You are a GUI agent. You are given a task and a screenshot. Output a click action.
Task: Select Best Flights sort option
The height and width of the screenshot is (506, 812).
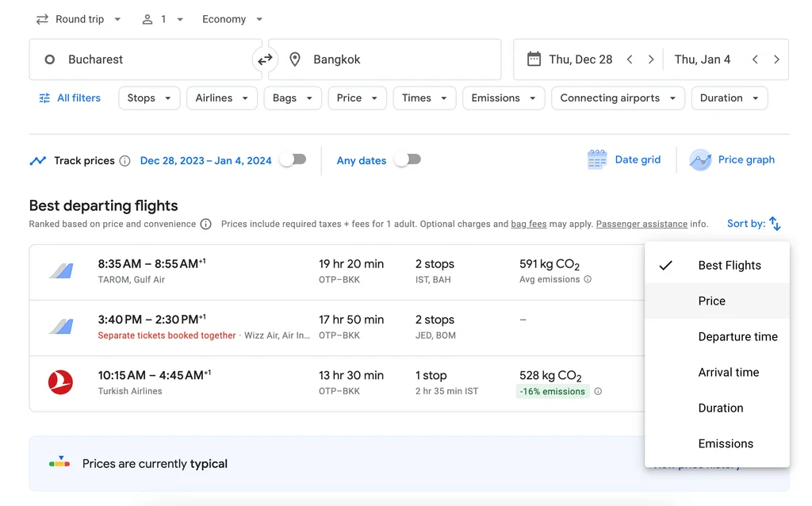[717, 265]
